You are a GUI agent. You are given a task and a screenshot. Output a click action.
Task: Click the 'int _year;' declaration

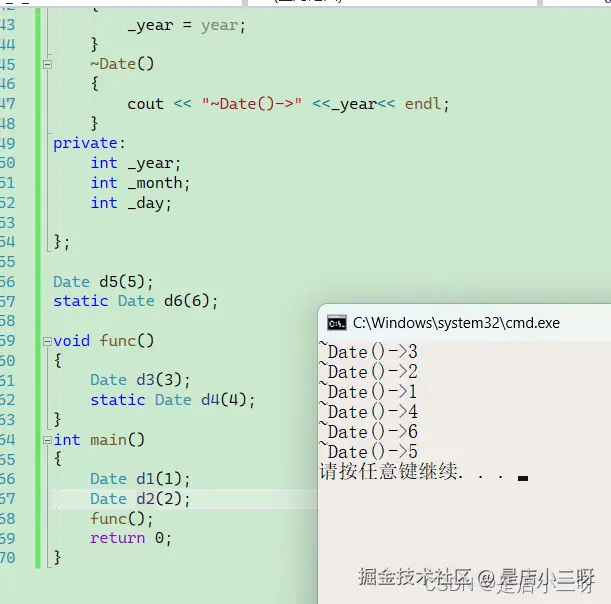click(136, 163)
